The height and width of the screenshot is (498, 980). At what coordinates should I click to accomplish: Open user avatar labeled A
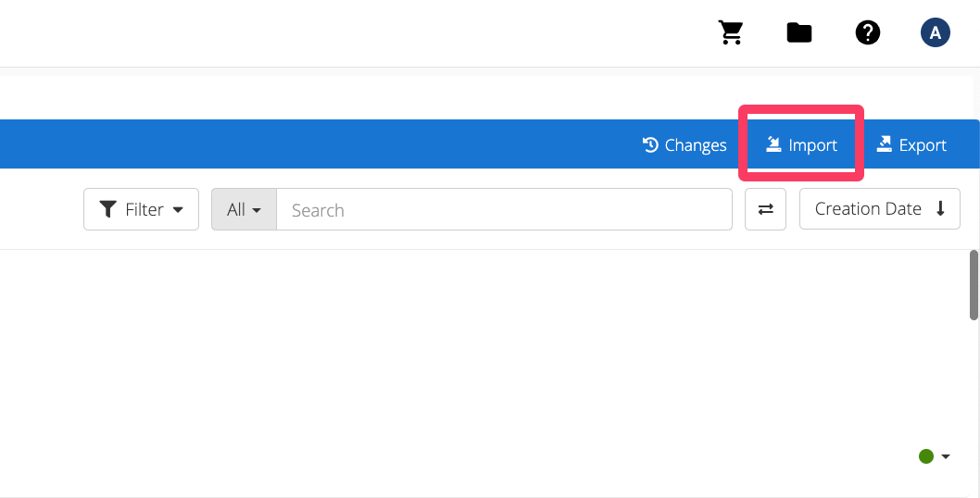(935, 32)
